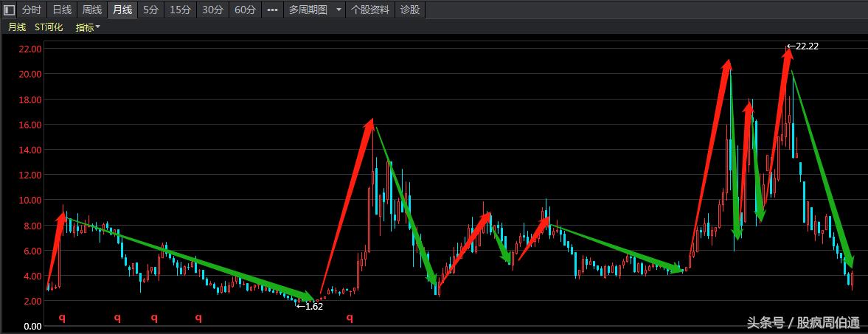The image size is (868, 334).
Task: Switch to the 日线 daily chart
Action: tap(62, 10)
